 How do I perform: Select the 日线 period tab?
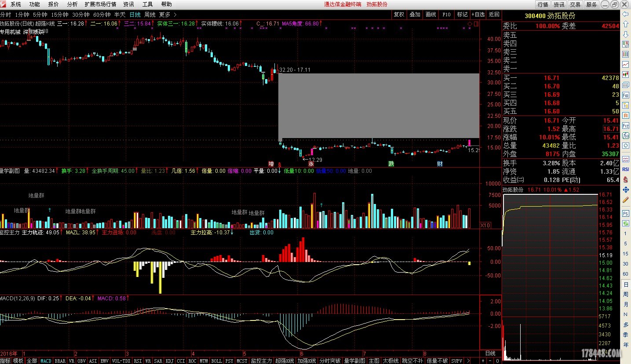point(135,15)
